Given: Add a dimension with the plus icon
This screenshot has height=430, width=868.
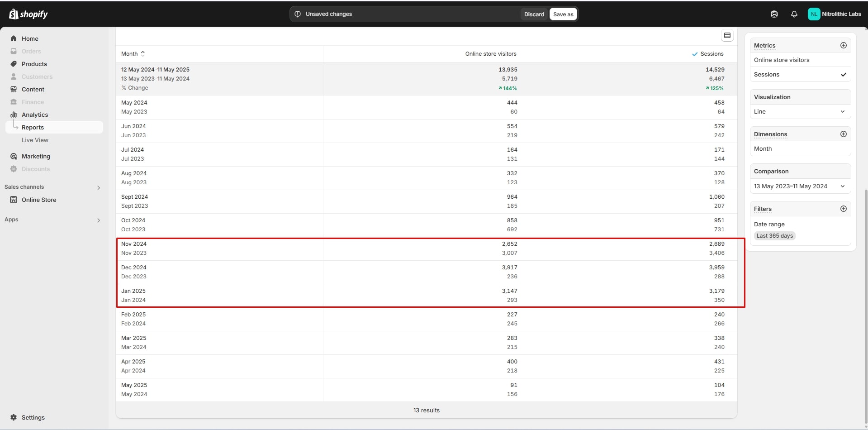Looking at the screenshot, I should pyautogui.click(x=843, y=134).
